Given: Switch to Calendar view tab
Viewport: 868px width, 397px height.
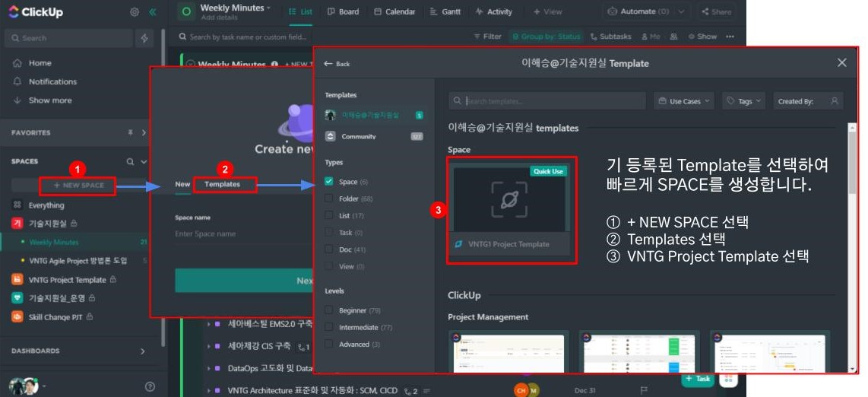Looking at the screenshot, I should pyautogui.click(x=394, y=11).
